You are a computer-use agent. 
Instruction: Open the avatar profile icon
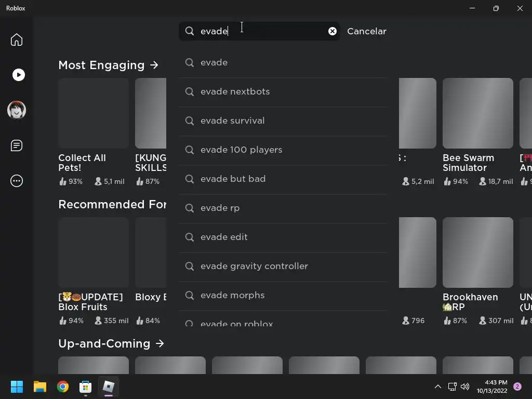tap(17, 110)
